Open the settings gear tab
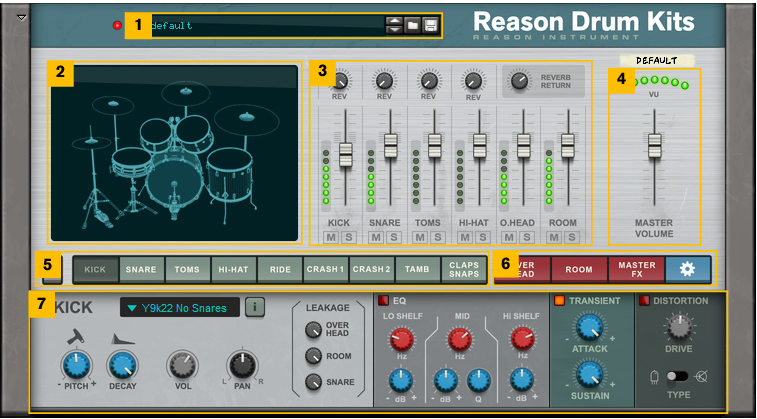 click(x=687, y=269)
